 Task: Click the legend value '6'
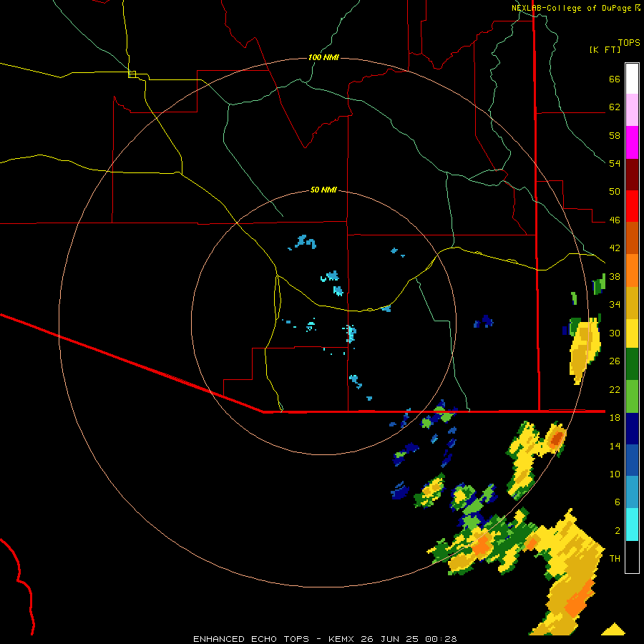618,502
